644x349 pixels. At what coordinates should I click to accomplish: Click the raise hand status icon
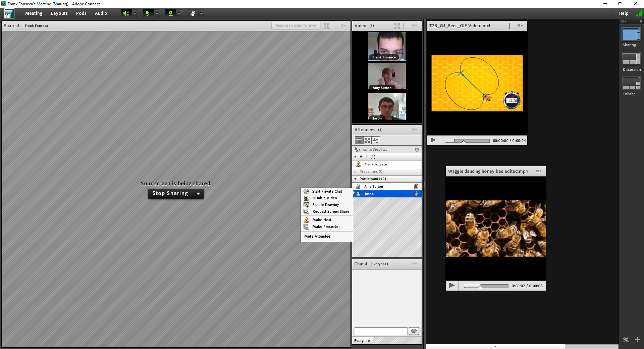click(x=193, y=13)
